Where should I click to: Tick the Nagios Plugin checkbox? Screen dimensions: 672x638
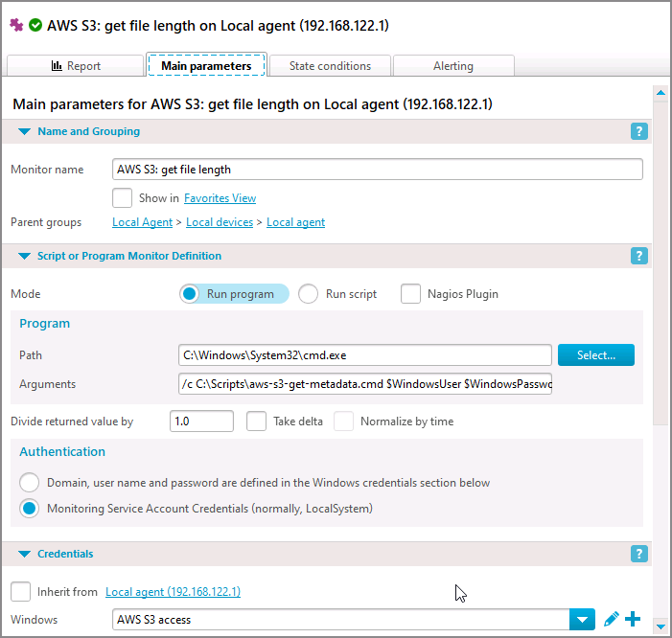click(410, 294)
